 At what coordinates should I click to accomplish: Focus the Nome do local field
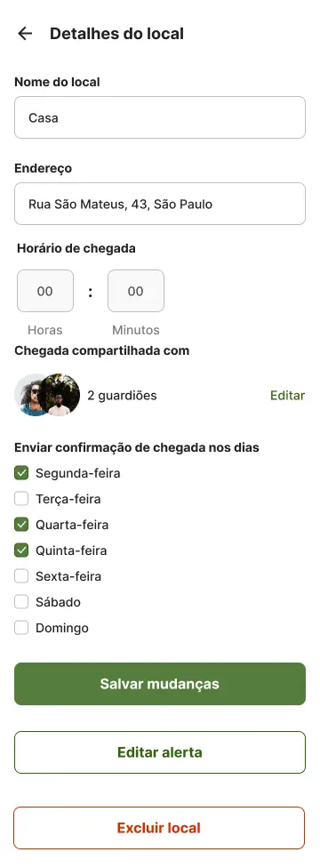160,117
